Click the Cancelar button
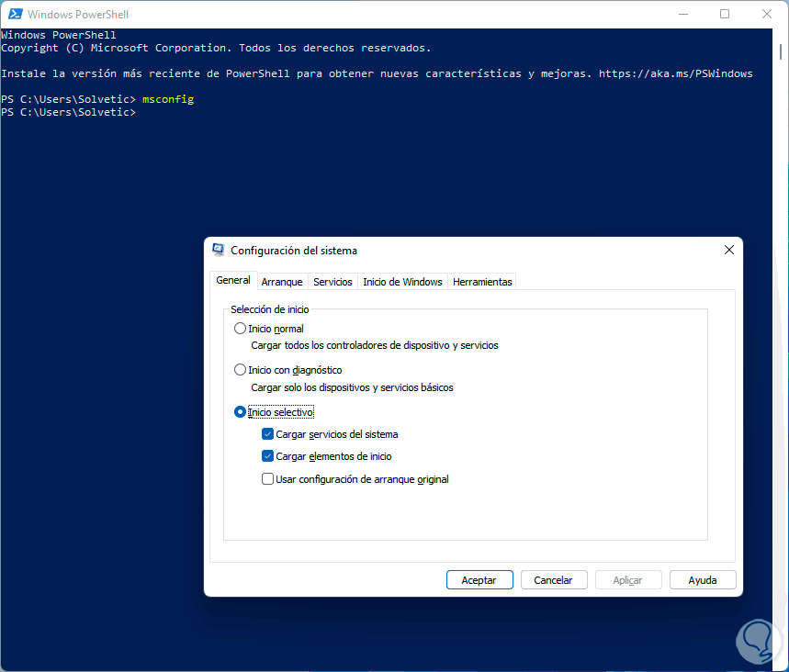 click(554, 580)
